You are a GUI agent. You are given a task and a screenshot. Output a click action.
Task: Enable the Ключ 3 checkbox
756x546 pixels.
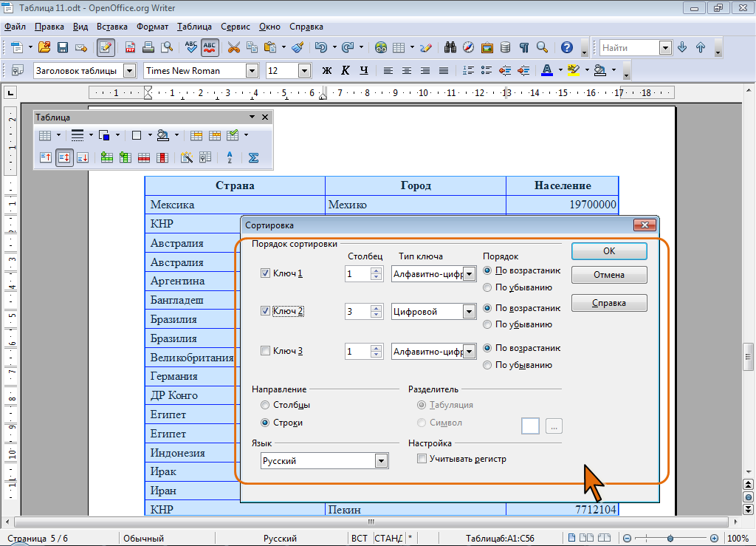[265, 351]
